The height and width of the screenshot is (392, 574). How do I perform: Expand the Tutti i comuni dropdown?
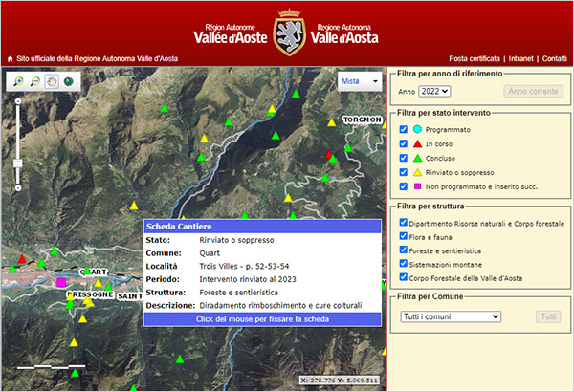(x=451, y=316)
